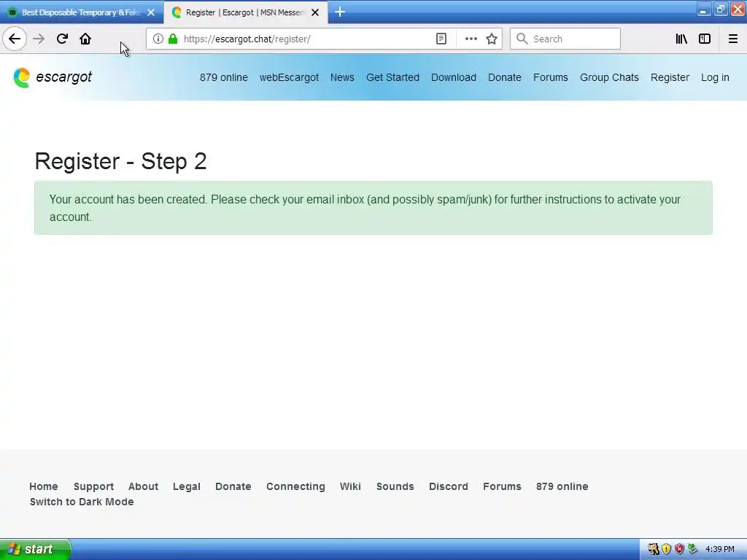Screen dimensions: 747x560
Task: Open Download in top navigation
Action: click(454, 77)
